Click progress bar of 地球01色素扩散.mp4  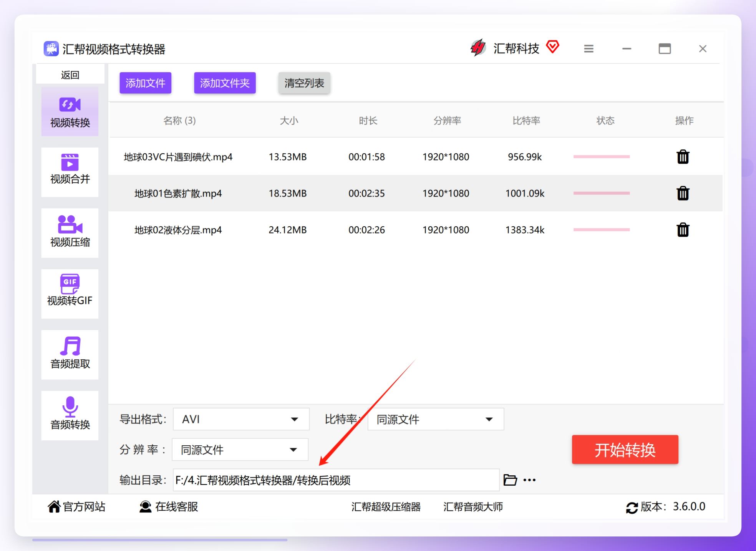[x=602, y=193]
